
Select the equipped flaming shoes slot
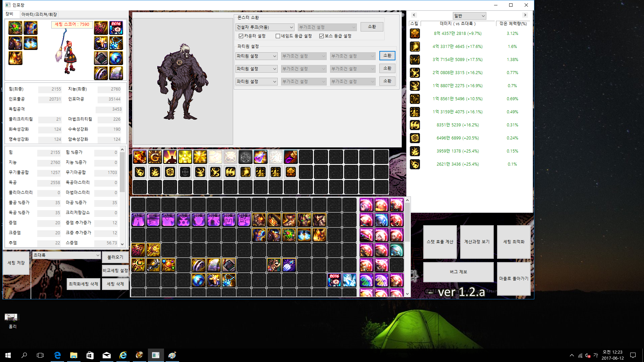point(15,58)
